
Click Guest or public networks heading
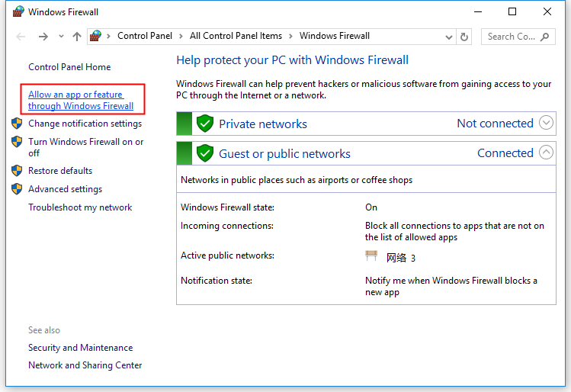(284, 154)
